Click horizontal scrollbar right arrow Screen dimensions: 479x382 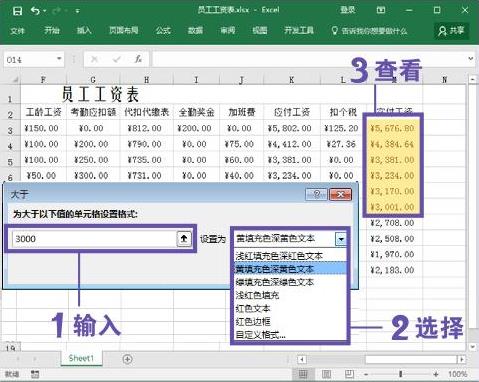[461, 359]
